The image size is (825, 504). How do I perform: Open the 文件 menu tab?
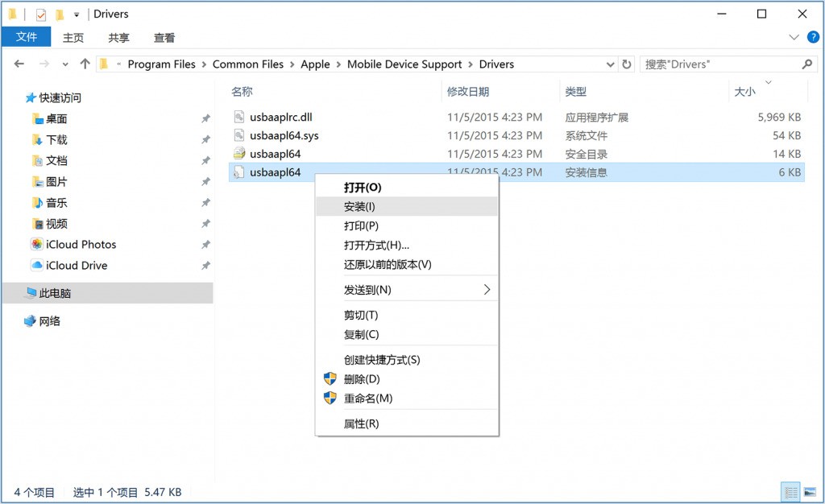(27, 37)
